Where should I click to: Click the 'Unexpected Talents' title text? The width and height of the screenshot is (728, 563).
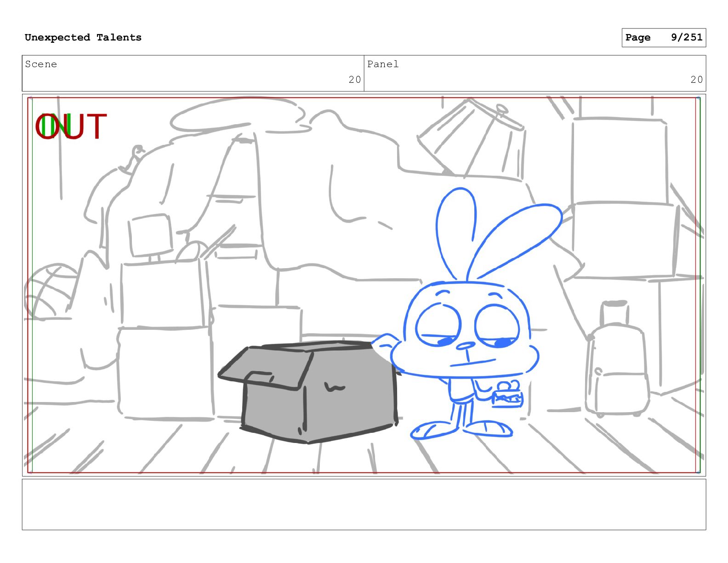(x=83, y=37)
